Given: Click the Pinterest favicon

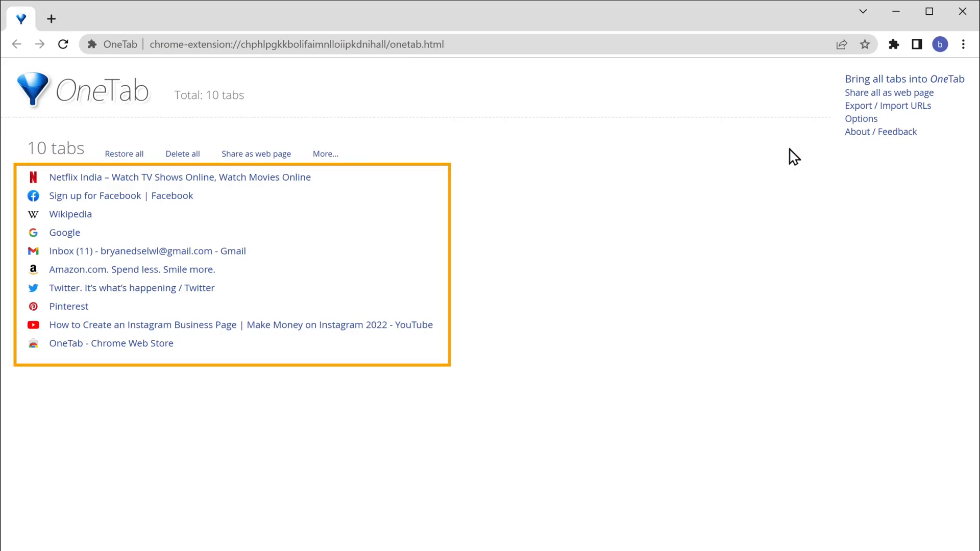Looking at the screenshot, I should pyautogui.click(x=33, y=307).
